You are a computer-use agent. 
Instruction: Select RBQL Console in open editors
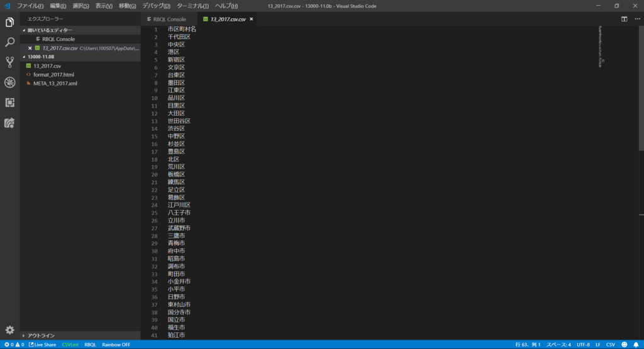pos(58,39)
